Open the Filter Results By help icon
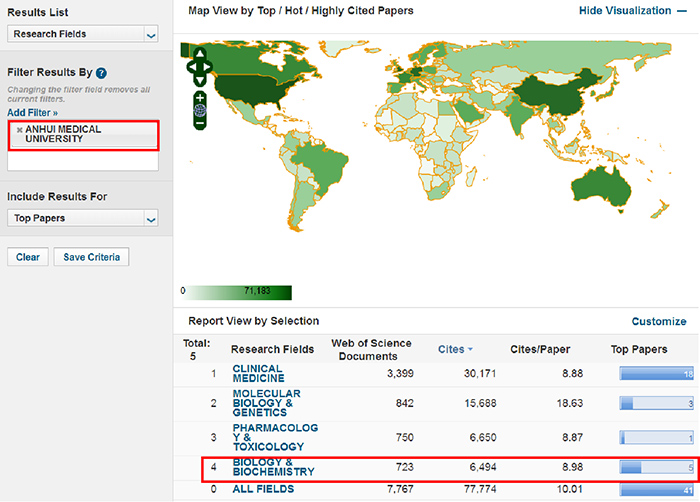The width and height of the screenshot is (700, 502). [102, 73]
